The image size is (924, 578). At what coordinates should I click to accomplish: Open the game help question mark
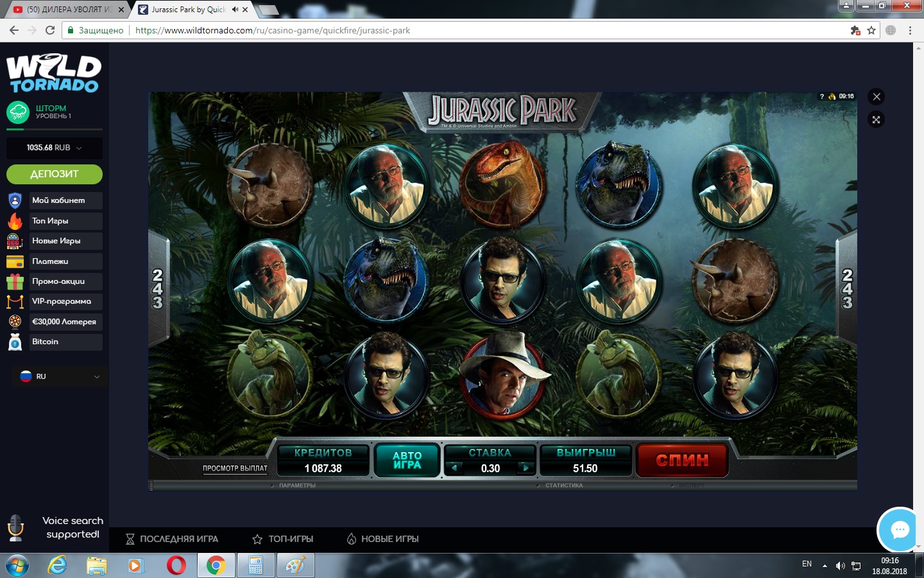(x=822, y=96)
